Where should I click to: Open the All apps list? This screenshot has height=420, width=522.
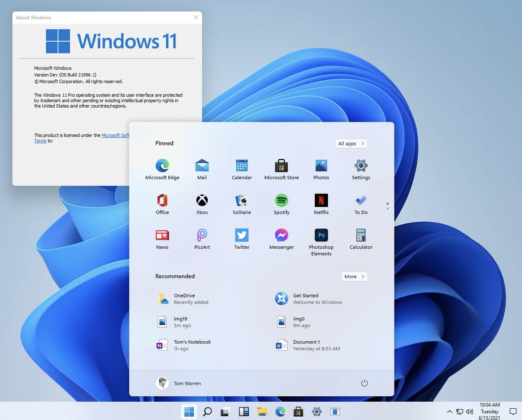351,143
